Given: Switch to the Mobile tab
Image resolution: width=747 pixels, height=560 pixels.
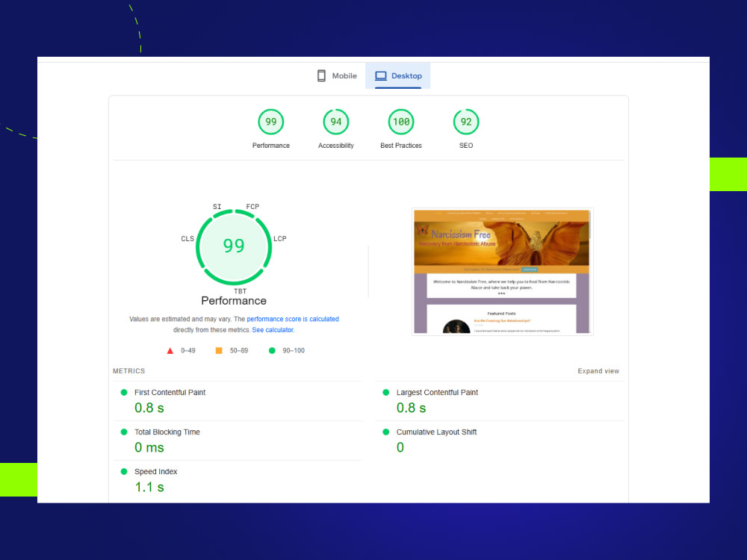Looking at the screenshot, I should tap(337, 75).
